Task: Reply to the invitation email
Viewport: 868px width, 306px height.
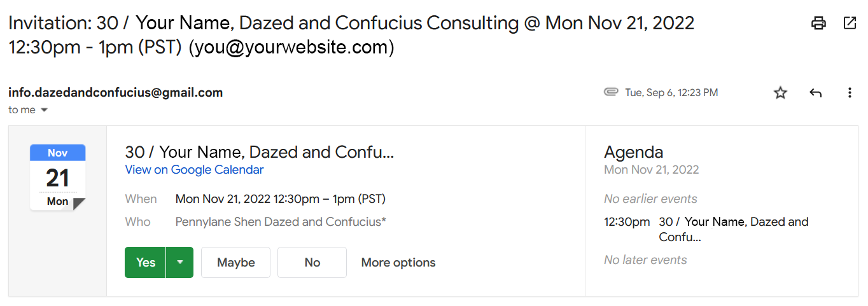Action: (815, 93)
